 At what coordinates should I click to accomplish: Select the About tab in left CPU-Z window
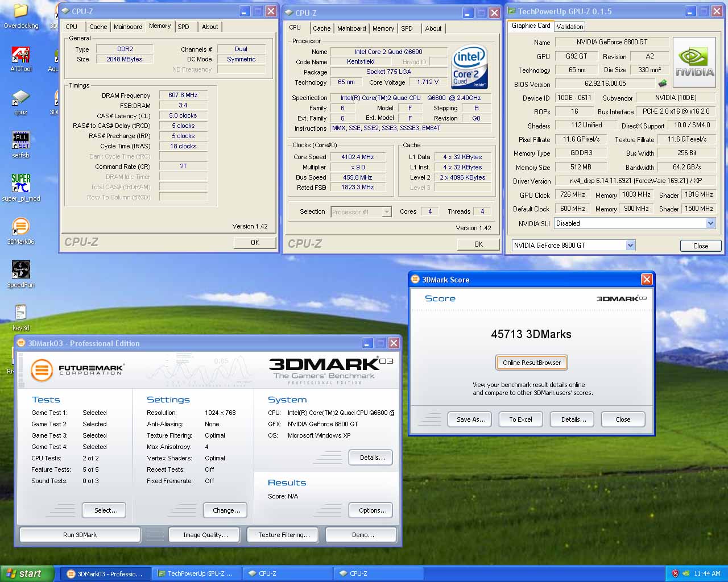click(x=209, y=27)
